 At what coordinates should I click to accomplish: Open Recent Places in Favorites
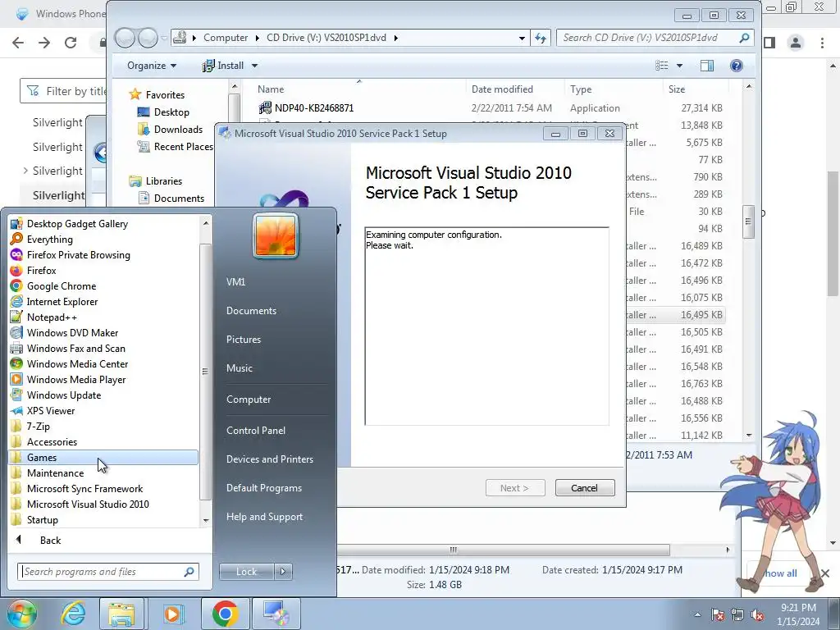coord(183,146)
